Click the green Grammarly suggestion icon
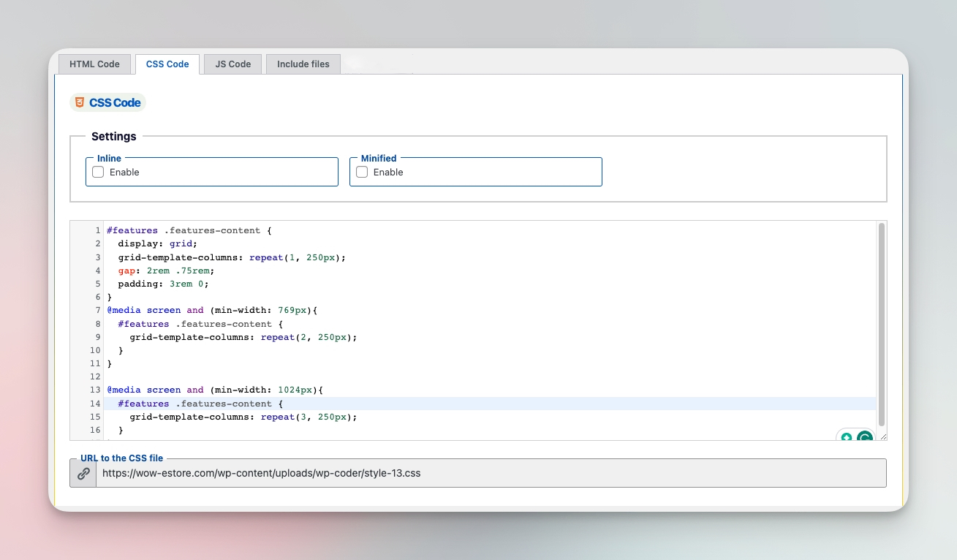The height and width of the screenshot is (560, 957). click(x=847, y=437)
